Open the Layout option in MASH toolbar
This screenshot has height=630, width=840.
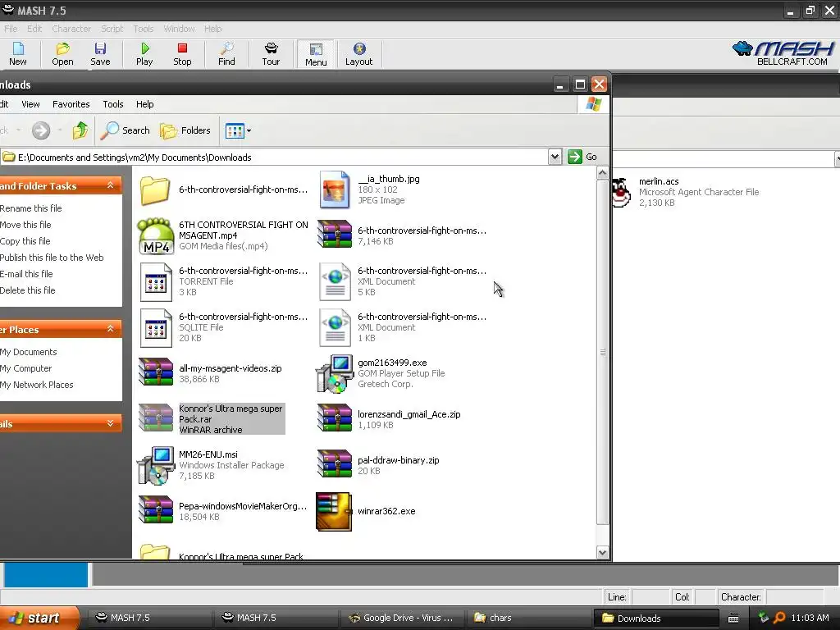pyautogui.click(x=359, y=54)
